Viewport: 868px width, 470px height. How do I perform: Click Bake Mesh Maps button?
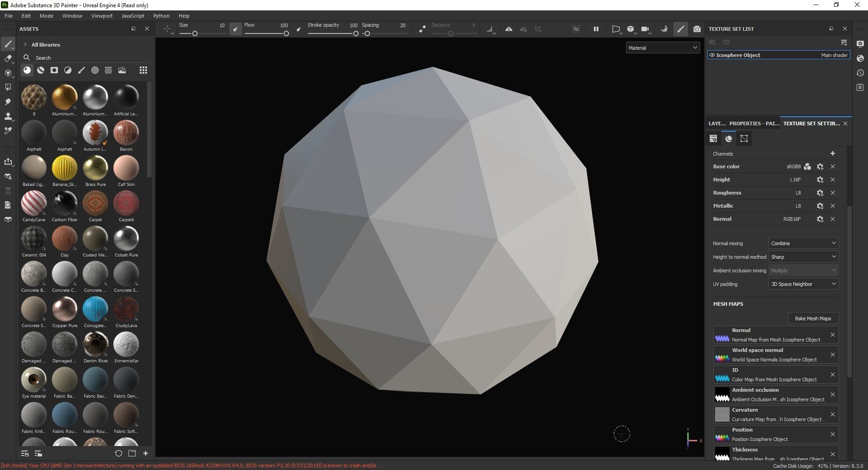813,318
